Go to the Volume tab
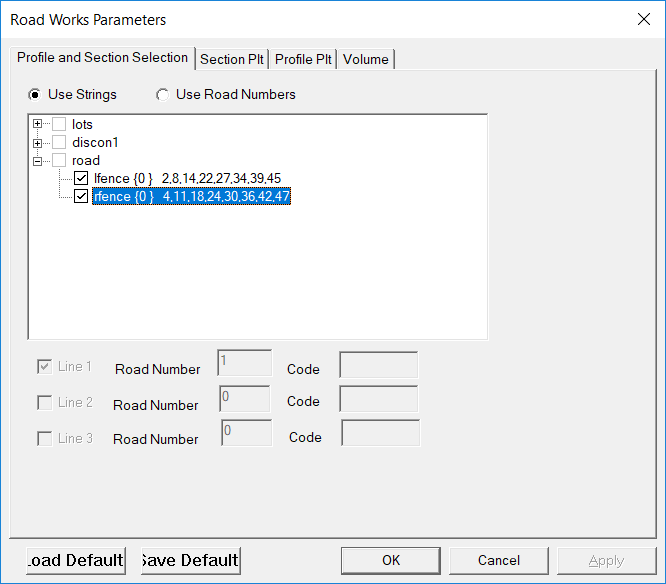The image size is (666, 584). 365,59
